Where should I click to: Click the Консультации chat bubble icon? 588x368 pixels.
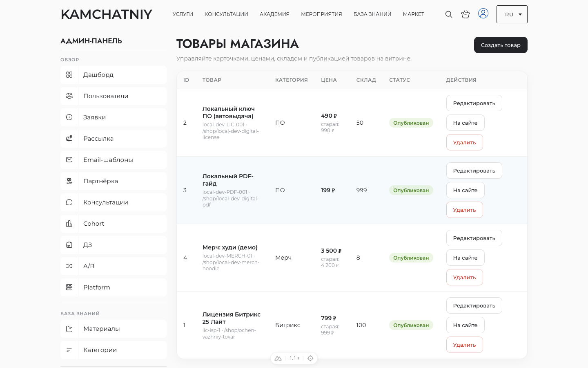(69, 202)
